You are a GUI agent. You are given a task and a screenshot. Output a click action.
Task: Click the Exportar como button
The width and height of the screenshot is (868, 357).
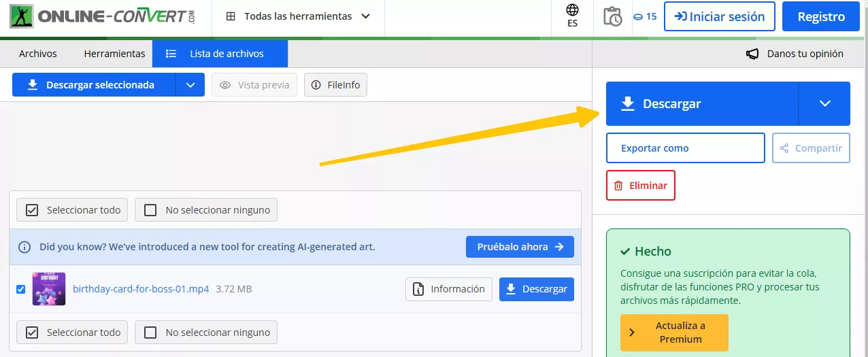(686, 148)
